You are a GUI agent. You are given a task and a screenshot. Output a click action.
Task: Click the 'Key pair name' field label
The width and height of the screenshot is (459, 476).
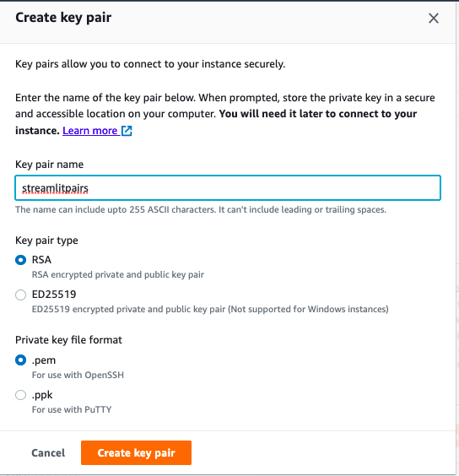pos(49,165)
